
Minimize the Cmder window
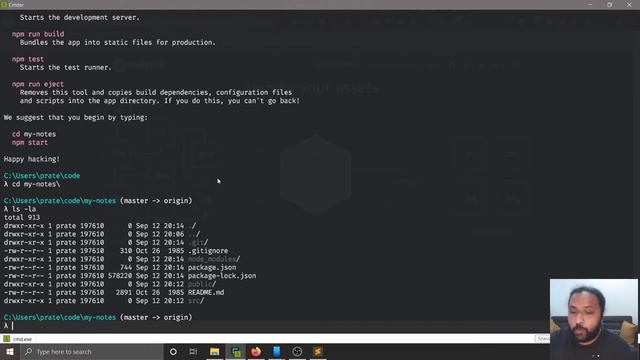(x=590, y=4)
